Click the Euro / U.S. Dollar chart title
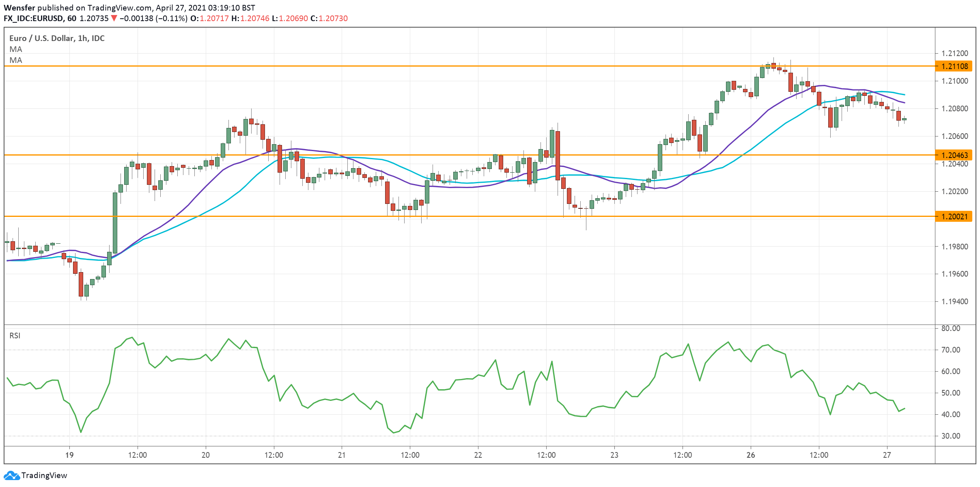 tap(57, 38)
